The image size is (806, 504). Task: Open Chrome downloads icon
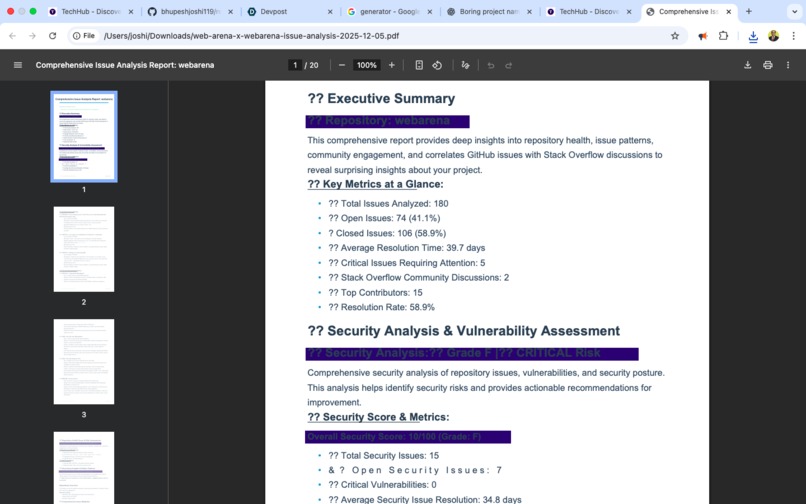[753, 36]
